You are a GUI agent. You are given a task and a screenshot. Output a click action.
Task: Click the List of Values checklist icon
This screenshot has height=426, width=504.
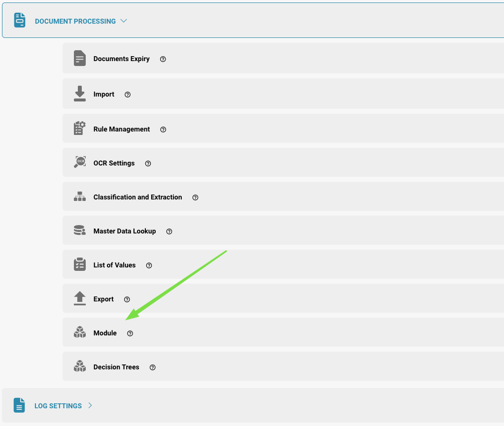tap(79, 264)
